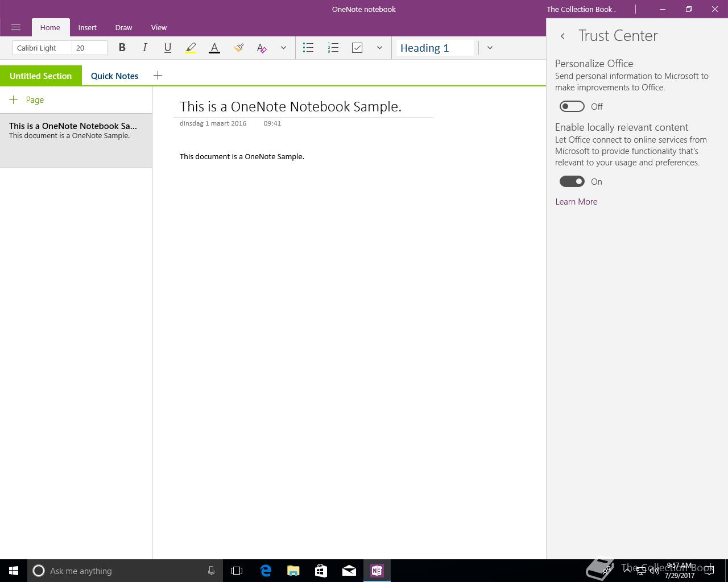
Task: Turn off Enable locally relevant content toggle
Action: click(572, 181)
